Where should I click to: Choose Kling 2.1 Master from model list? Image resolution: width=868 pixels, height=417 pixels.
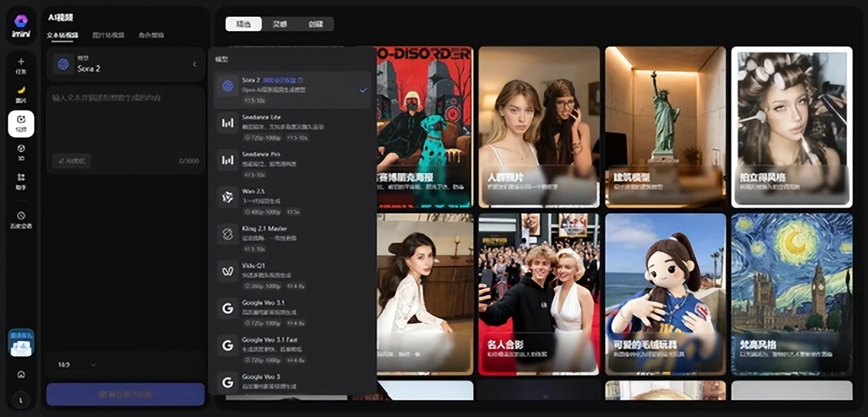pyautogui.click(x=292, y=233)
